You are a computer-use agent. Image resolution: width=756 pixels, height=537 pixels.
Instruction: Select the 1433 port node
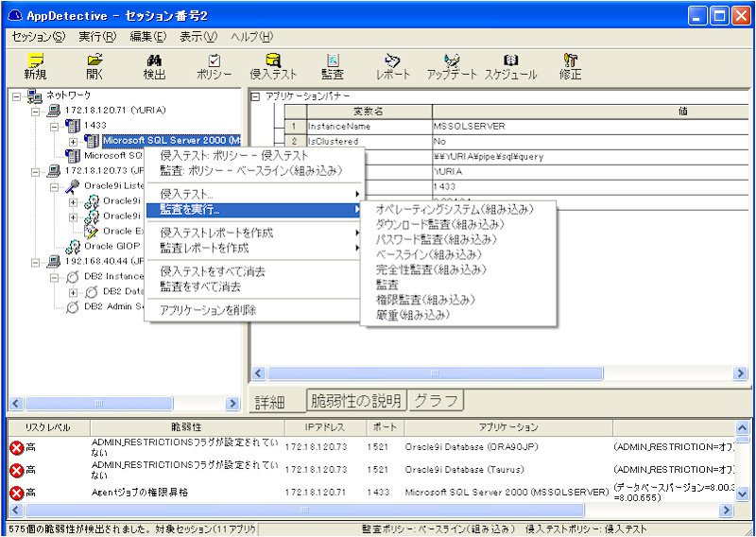[95, 126]
